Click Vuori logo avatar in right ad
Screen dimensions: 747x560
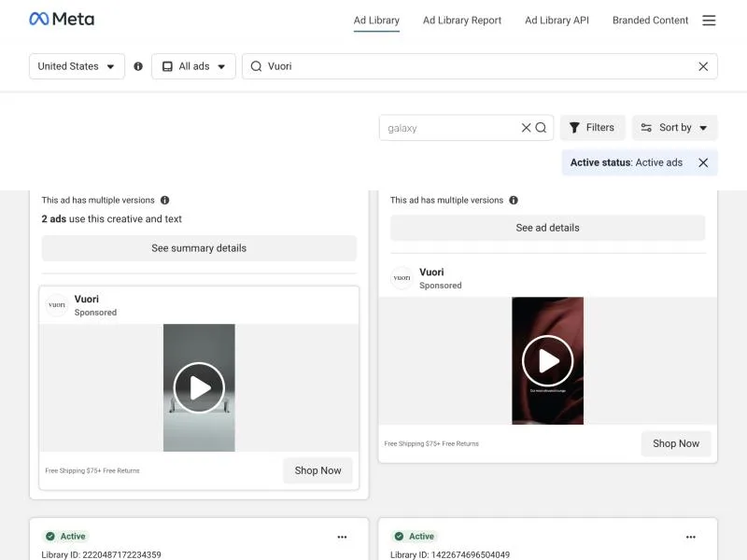pyautogui.click(x=402, y=277)
